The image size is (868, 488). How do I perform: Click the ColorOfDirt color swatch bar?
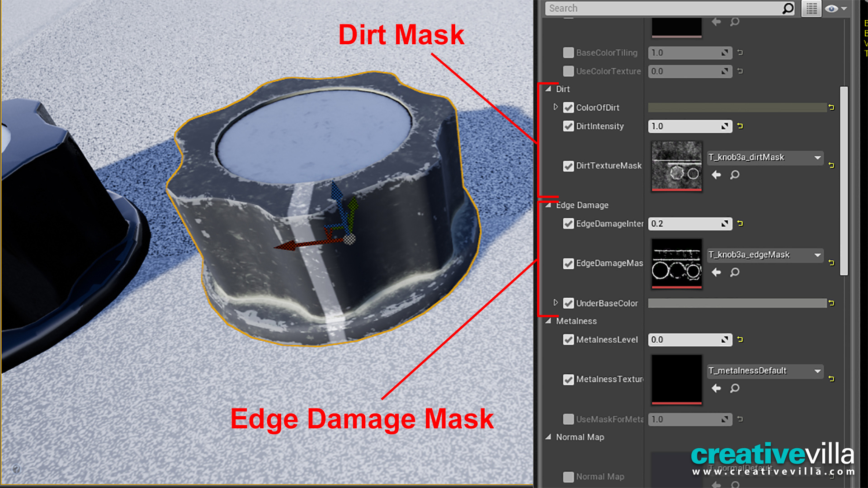tap(737, 108)
